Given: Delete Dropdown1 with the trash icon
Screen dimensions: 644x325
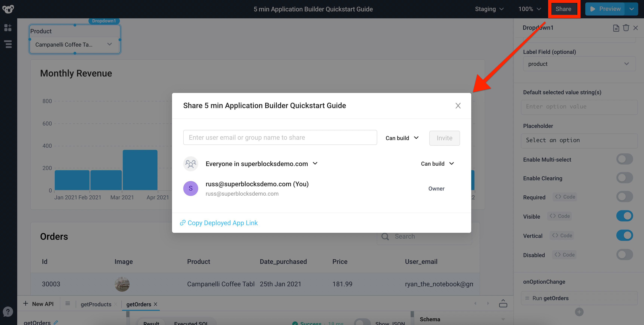Looking at the screenshot, I should point(626,28).
